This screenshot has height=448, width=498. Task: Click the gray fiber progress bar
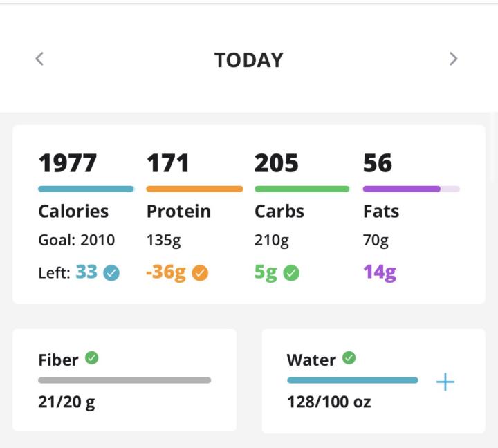point(124,380)
